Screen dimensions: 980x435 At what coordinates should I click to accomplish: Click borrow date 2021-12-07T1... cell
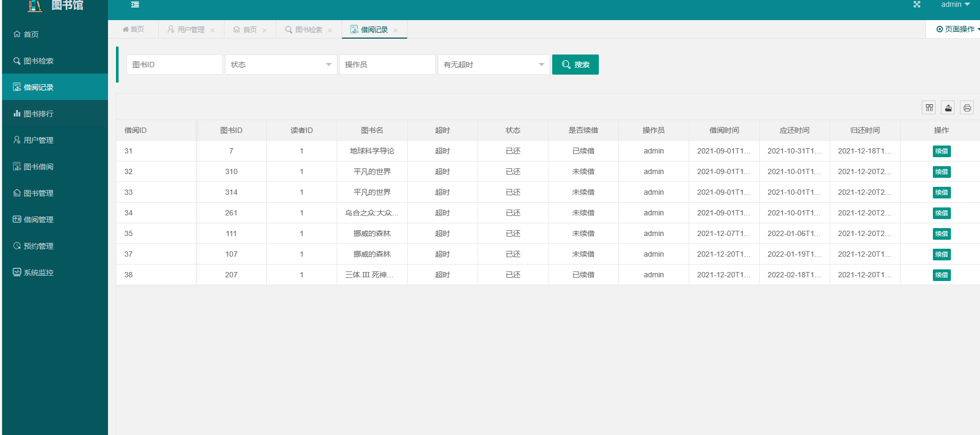[x=724, y=233]
